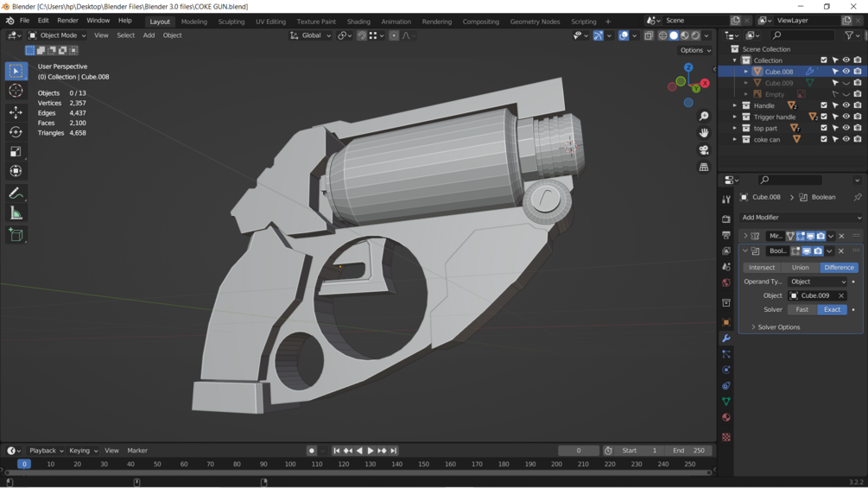Click the Zoom viewport magnifier icon
This screenshot has height=488, width=868.
tap(704, 117)
